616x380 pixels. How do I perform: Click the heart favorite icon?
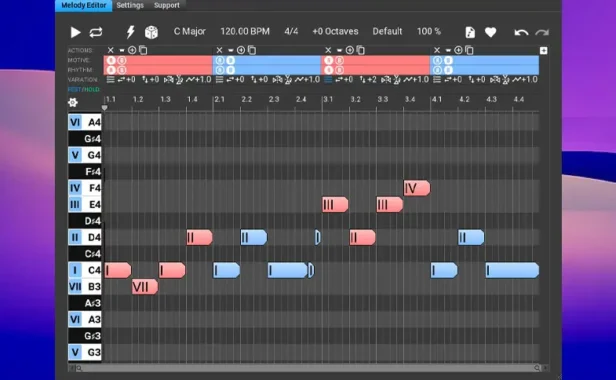[490, 32]
